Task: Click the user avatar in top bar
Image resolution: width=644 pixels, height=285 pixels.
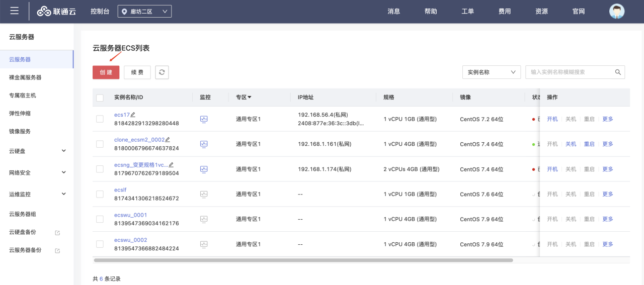Action: 616,11
